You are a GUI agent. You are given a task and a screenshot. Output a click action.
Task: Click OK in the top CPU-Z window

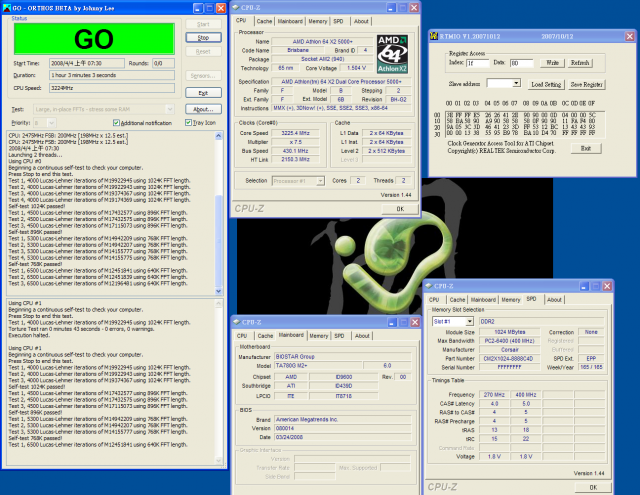[400, 209]
